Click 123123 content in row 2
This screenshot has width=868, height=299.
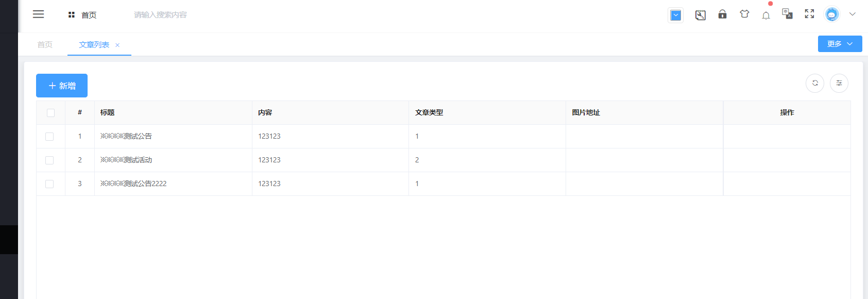(269, 160)
